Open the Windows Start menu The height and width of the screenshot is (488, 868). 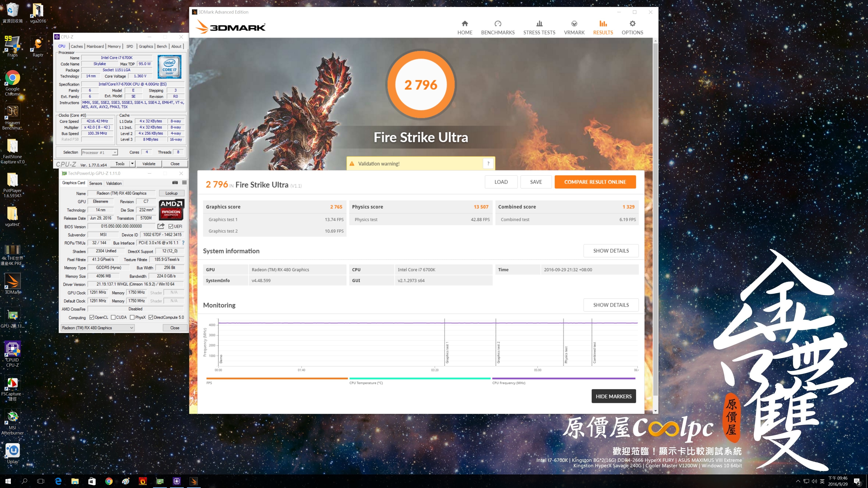(8, 481)
